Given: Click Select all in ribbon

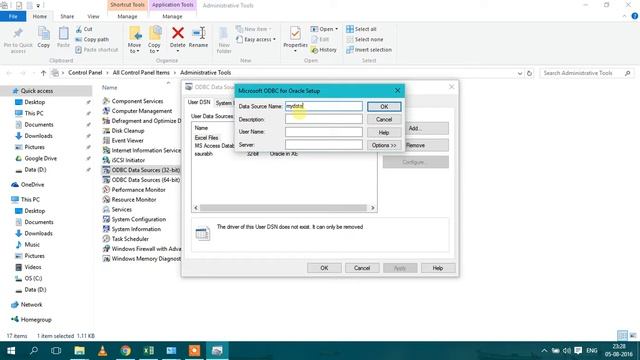Looking at the screenshot, I should pos(361,29).
